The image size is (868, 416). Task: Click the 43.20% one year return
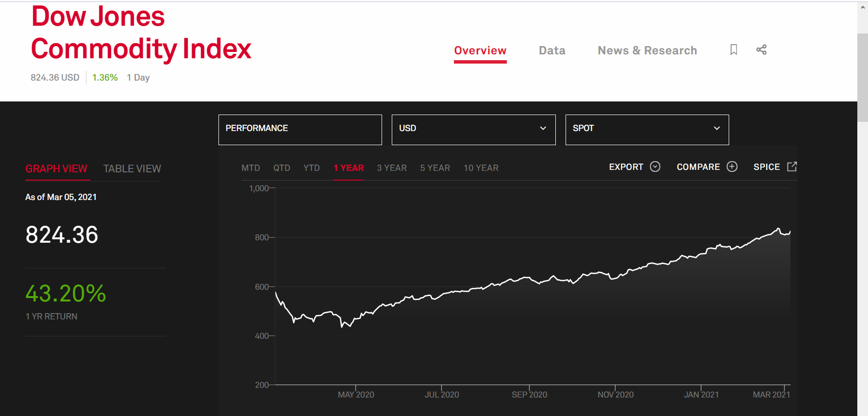click(x=66, y=294)
